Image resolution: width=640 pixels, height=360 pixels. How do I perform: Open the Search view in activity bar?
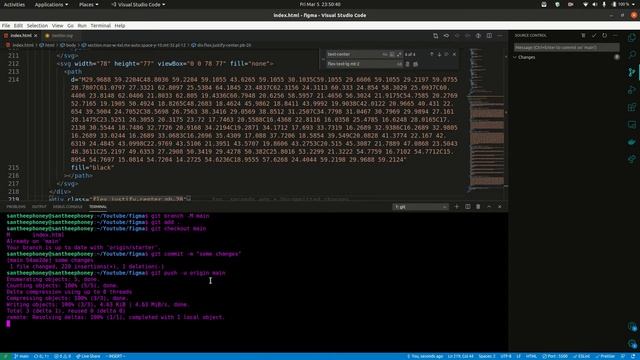pyautogui.click(x=632, y=55)
